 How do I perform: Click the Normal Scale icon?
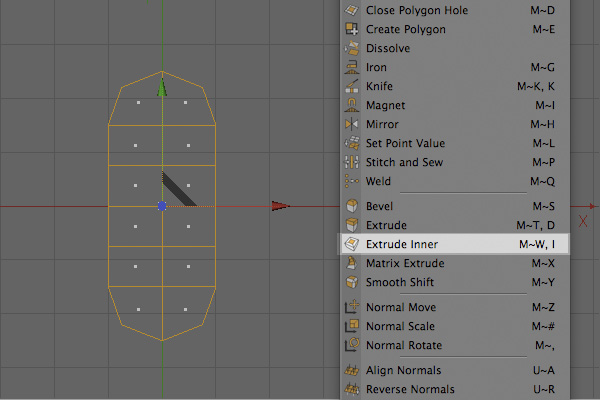click(x=352, y=326)
